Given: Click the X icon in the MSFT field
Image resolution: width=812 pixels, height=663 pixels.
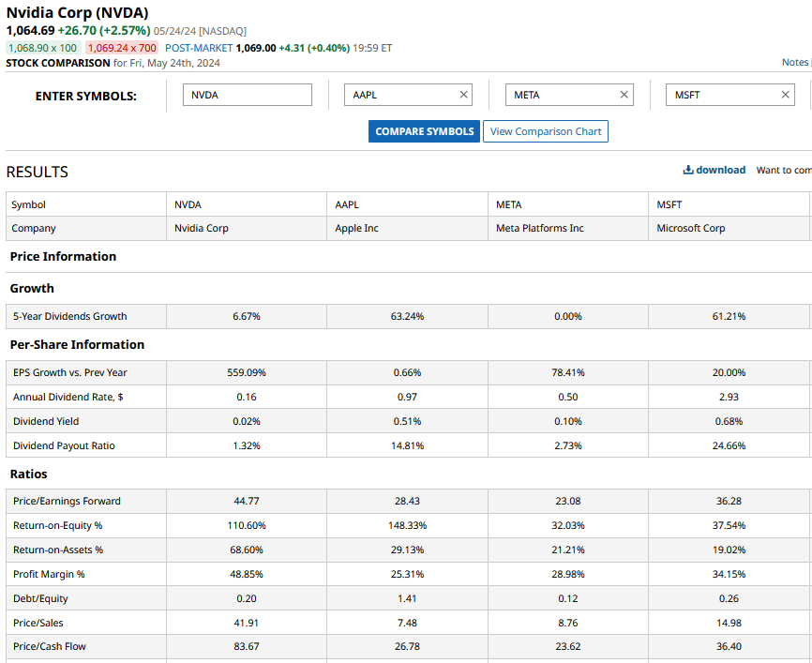Looking at the screenshot, I should pyautogui.click(x=786, y=95).
